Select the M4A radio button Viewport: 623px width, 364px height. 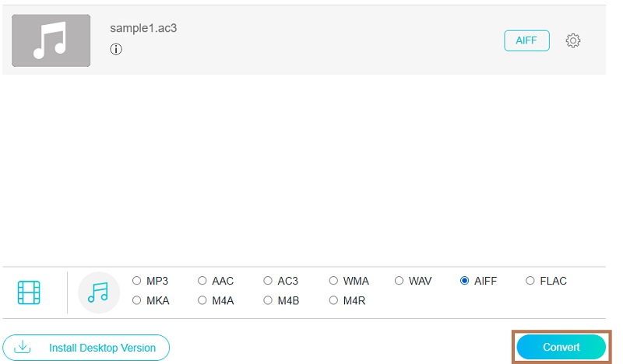tap(202, 299)
